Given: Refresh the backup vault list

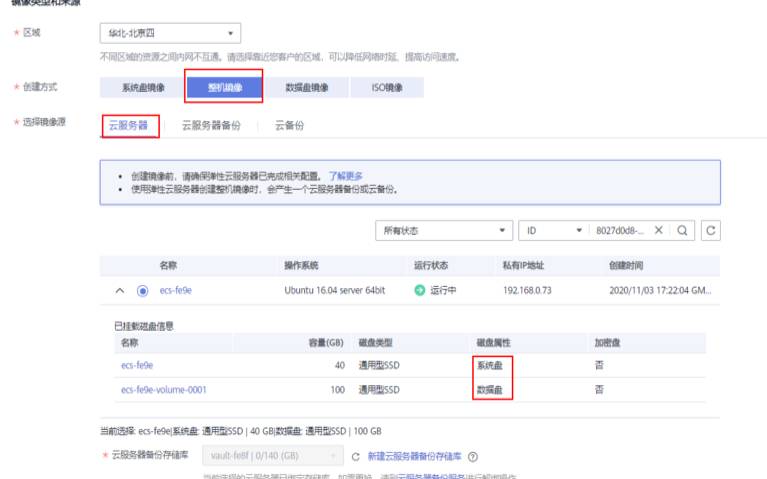Looking at the screenshot, I should coord(356,456).
